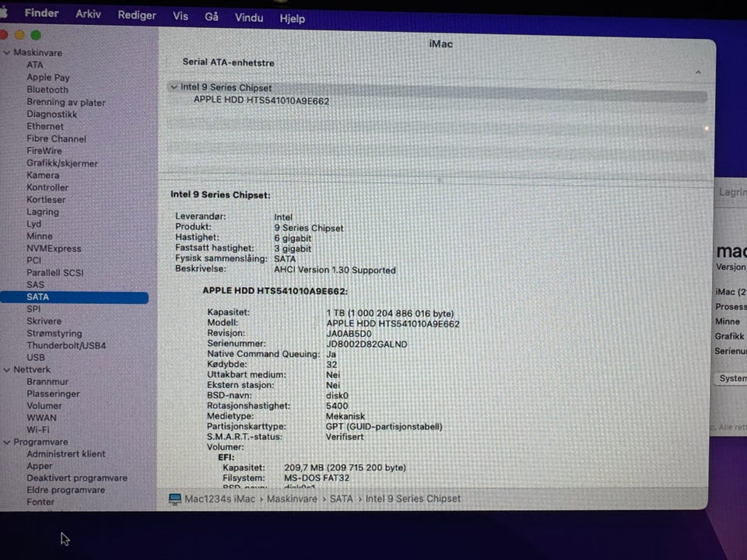Select Grafikk/skjermer in the sidebar
747x560 pixels.
(x=62, y=163)
